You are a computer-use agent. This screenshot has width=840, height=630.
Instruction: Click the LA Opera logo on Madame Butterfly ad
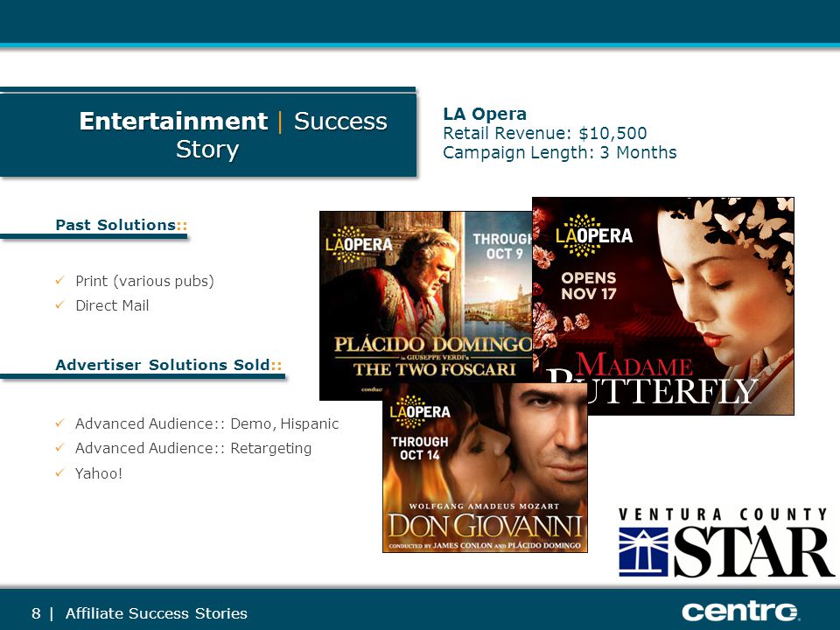pos(593,235)
